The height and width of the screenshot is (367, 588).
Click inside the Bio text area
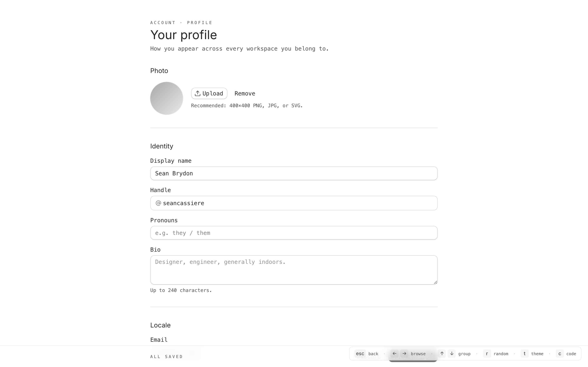(294, 270)
